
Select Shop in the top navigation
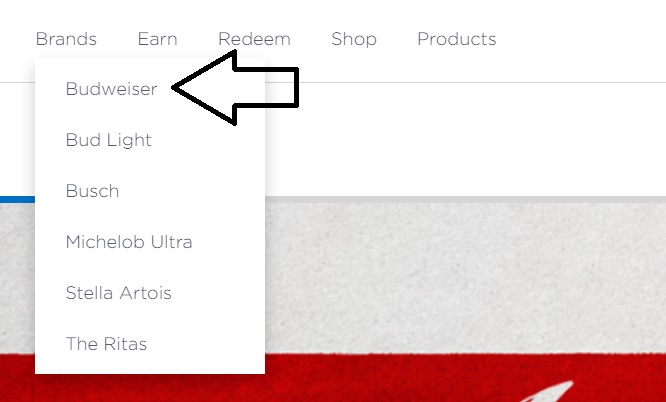[354, 39]
